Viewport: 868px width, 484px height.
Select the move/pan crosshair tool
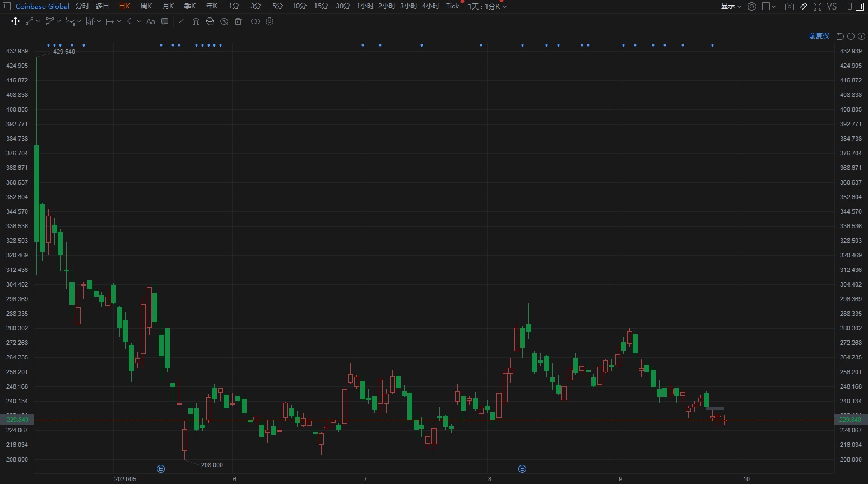(15, 21)
